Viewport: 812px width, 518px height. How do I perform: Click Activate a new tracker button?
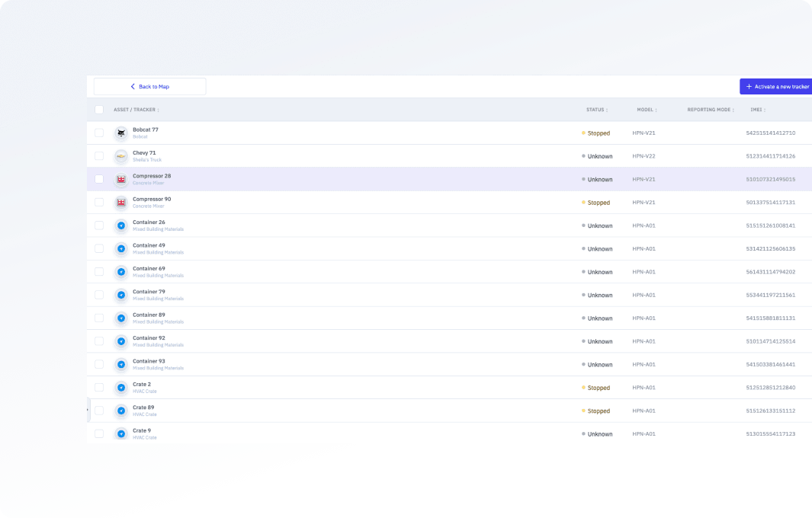pos(775,86)
